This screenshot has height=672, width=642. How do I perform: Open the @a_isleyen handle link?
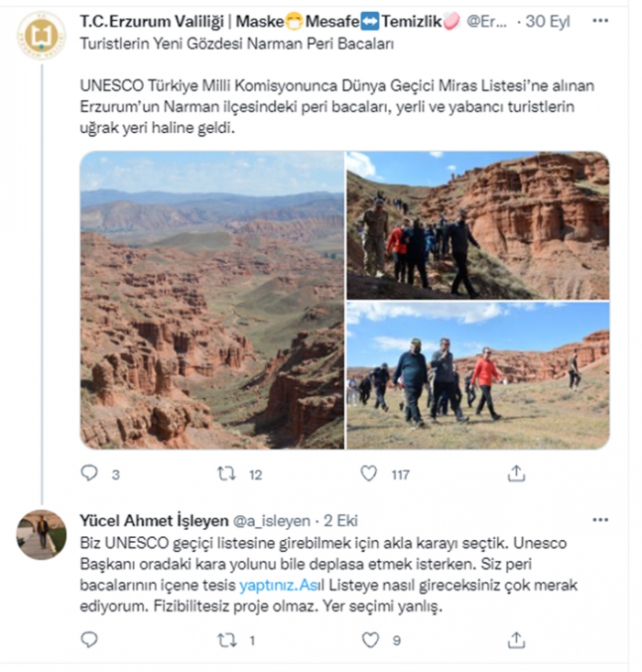click(271, 521)
